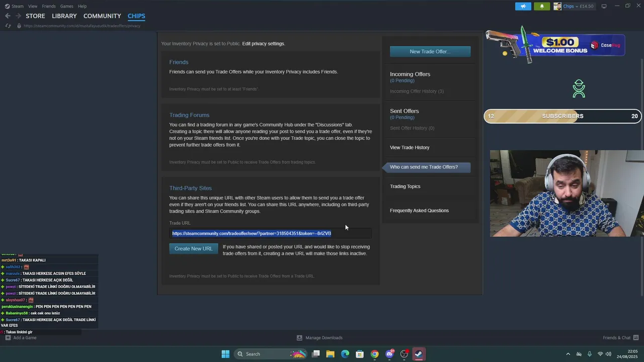The image size is (644, 362).
Task: Click the Manage Downloads icon
Action: pyautogui.click(x=299, y=338)
